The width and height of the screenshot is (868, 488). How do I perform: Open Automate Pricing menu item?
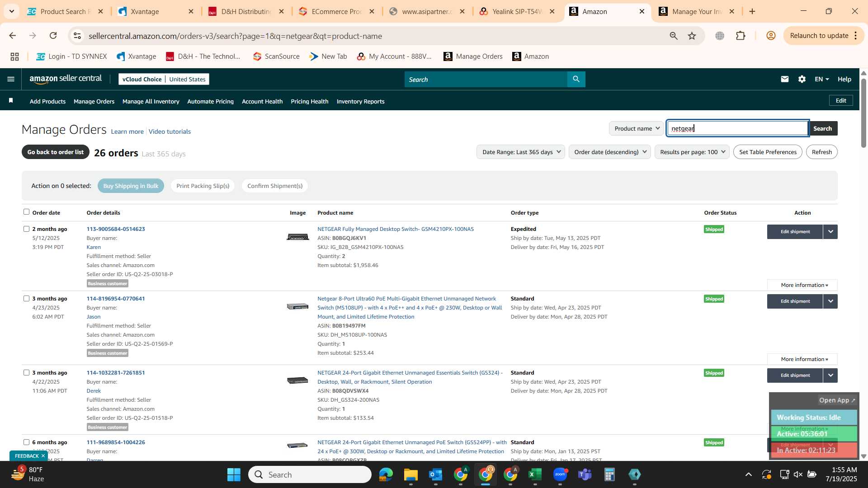[x=210, y=101]
